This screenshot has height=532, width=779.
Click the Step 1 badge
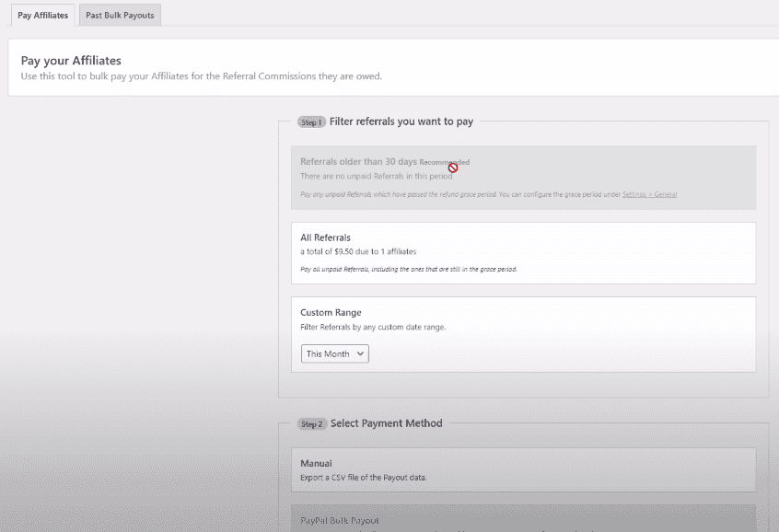click(311, 121)
